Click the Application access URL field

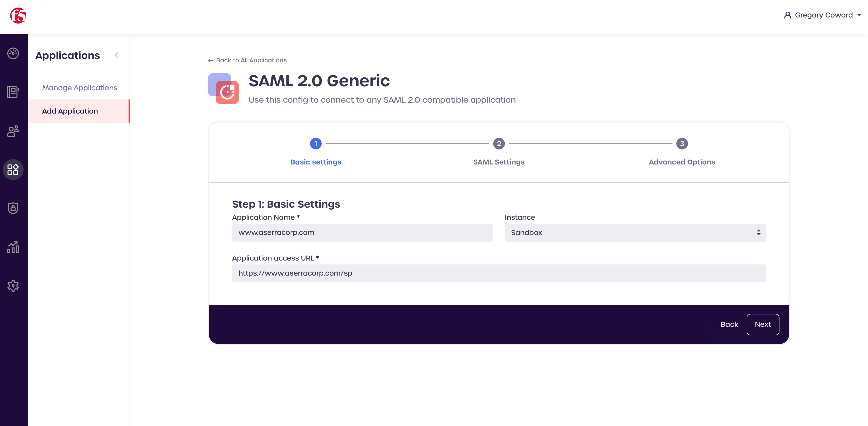[499, 273]
